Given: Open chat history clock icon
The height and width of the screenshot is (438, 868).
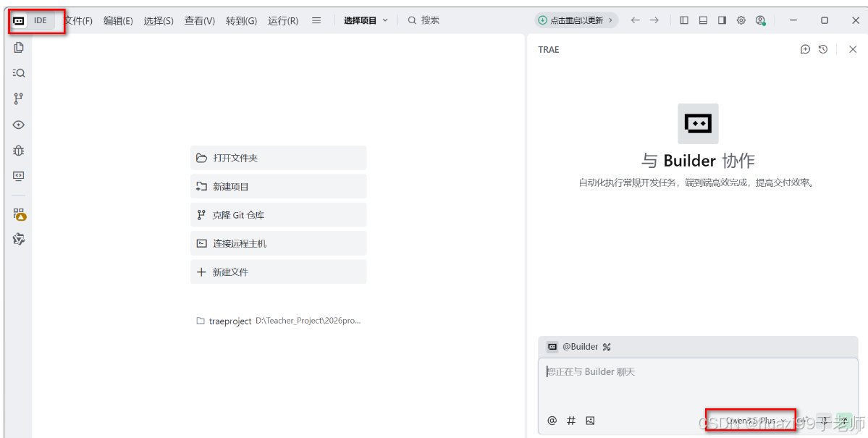Looking at the screenshot, I should click(x=823, y=49).
